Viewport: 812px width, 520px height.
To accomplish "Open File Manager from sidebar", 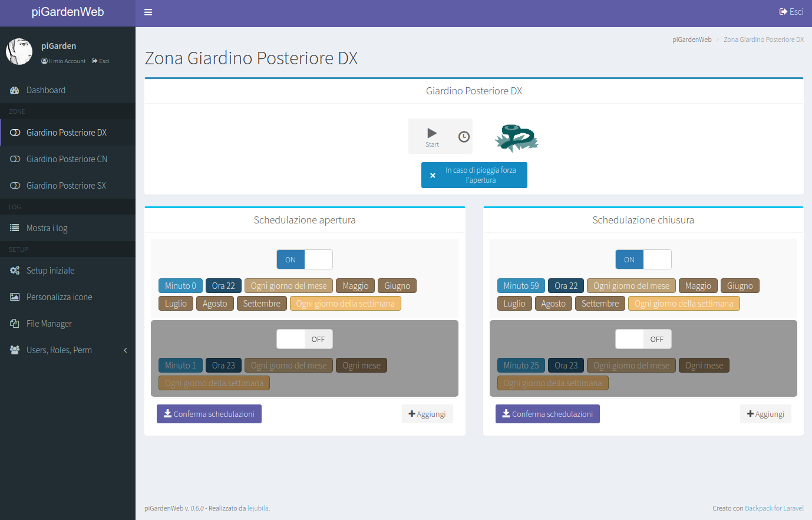I will tap(68, 324).
